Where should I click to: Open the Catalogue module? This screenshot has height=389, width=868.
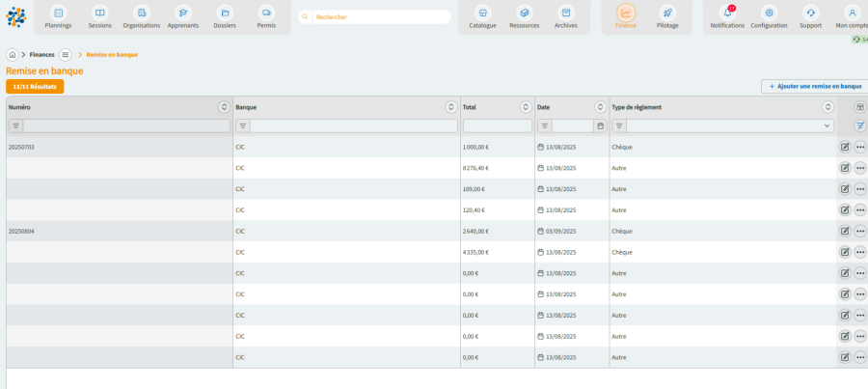[x=482, y=17]
